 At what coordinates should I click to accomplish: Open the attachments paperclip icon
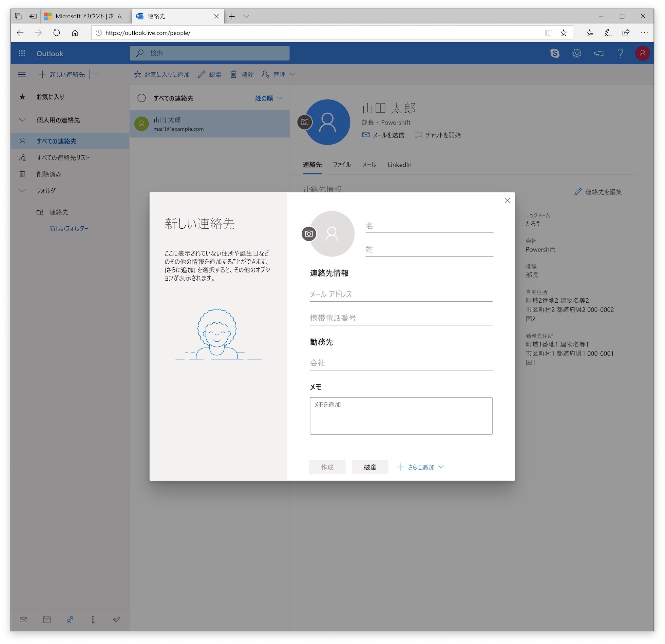click(93, 620)
